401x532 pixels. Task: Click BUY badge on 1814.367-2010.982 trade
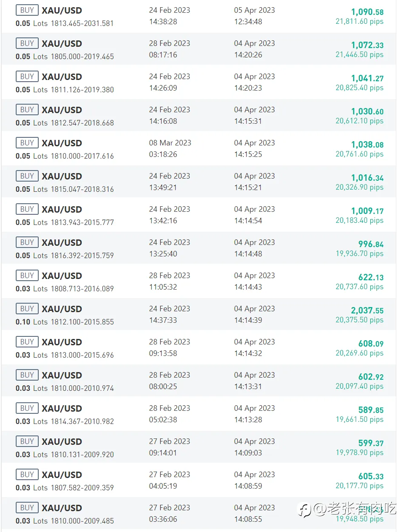pos(27,408)
